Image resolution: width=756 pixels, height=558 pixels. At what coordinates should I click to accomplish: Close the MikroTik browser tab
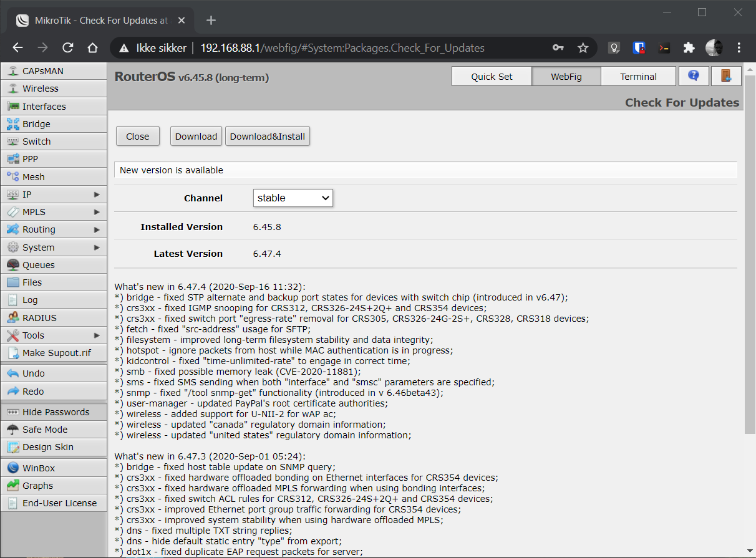click(x=182, y=21)
